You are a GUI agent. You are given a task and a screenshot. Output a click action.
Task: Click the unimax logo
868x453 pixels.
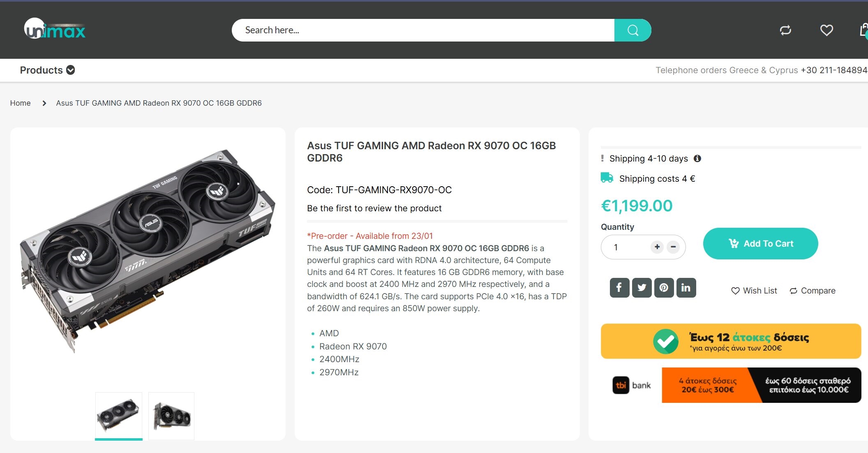pos(55,29)
